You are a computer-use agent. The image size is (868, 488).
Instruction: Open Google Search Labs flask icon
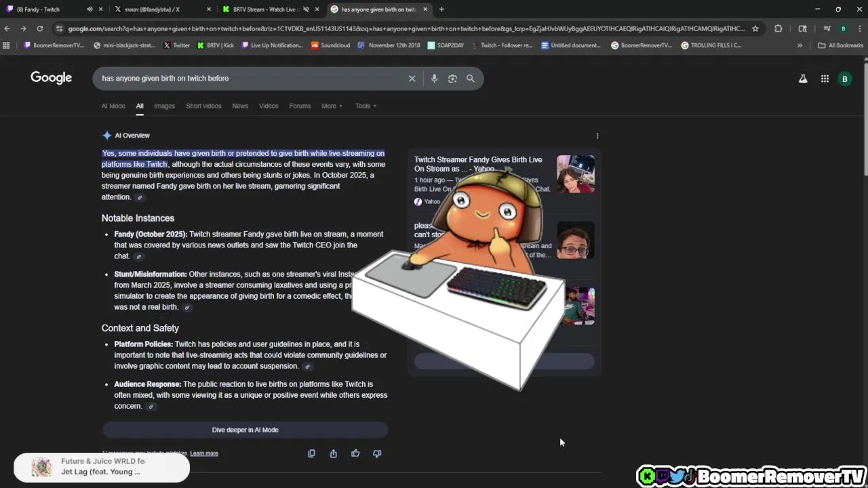pos(803,79)
